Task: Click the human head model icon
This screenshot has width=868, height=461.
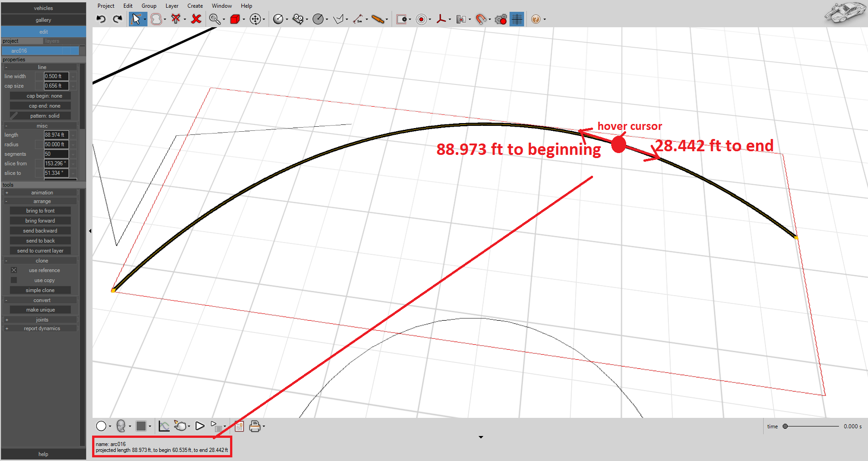Action: pyautogui.click(x=121, y=426)
